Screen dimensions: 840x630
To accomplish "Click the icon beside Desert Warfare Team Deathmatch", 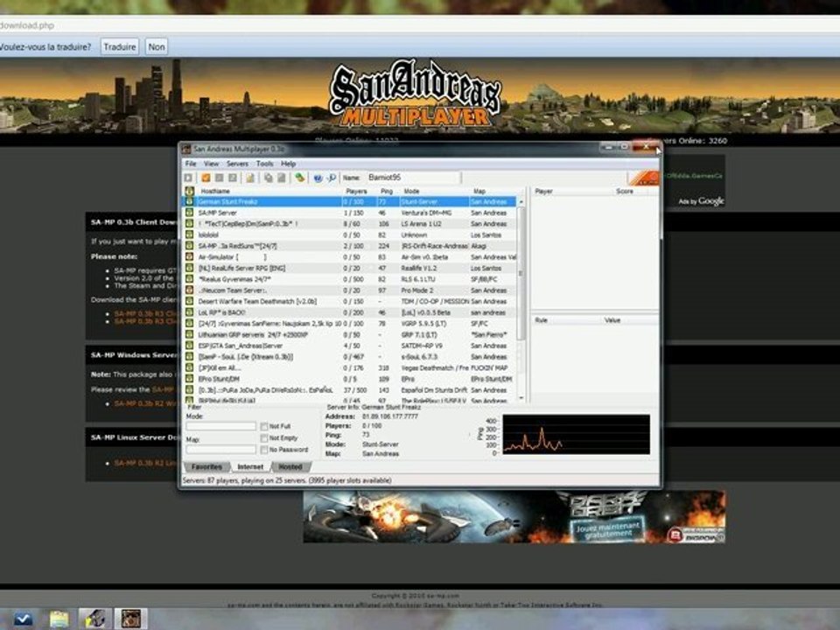I will tap(190, 302).
